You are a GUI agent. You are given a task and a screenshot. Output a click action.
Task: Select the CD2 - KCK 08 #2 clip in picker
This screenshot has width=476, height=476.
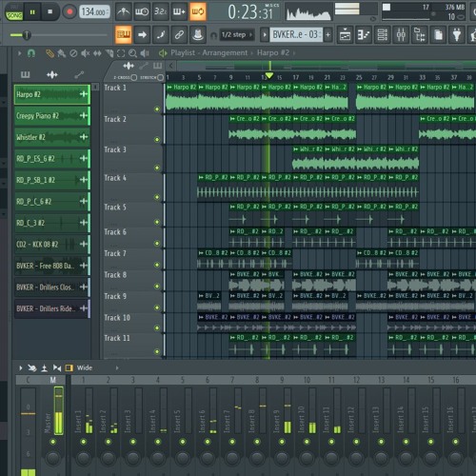click(52, 245)
